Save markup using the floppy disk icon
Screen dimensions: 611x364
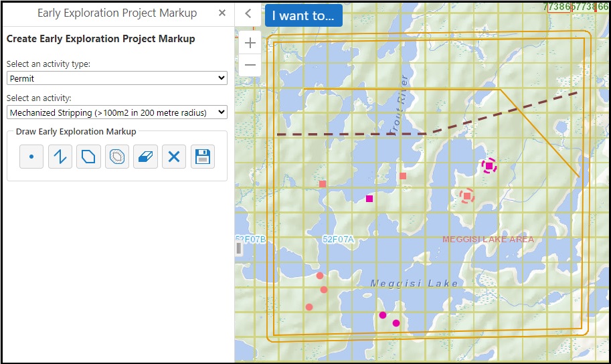pos(202,157)
